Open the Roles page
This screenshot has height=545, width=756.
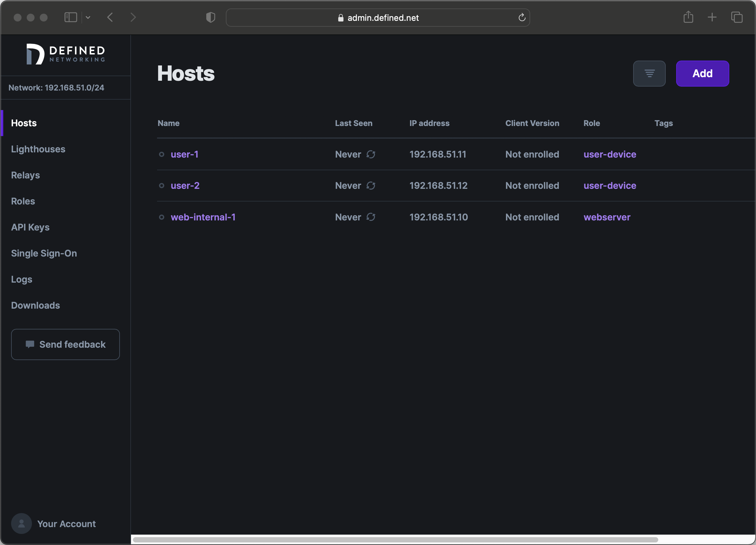(x=23, y=201)
